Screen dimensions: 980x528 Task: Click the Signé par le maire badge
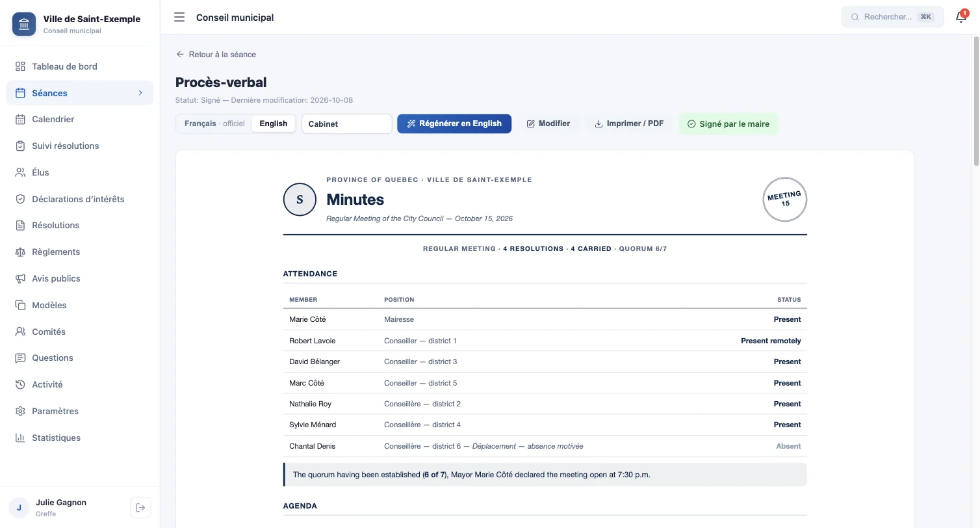point(729,124)
